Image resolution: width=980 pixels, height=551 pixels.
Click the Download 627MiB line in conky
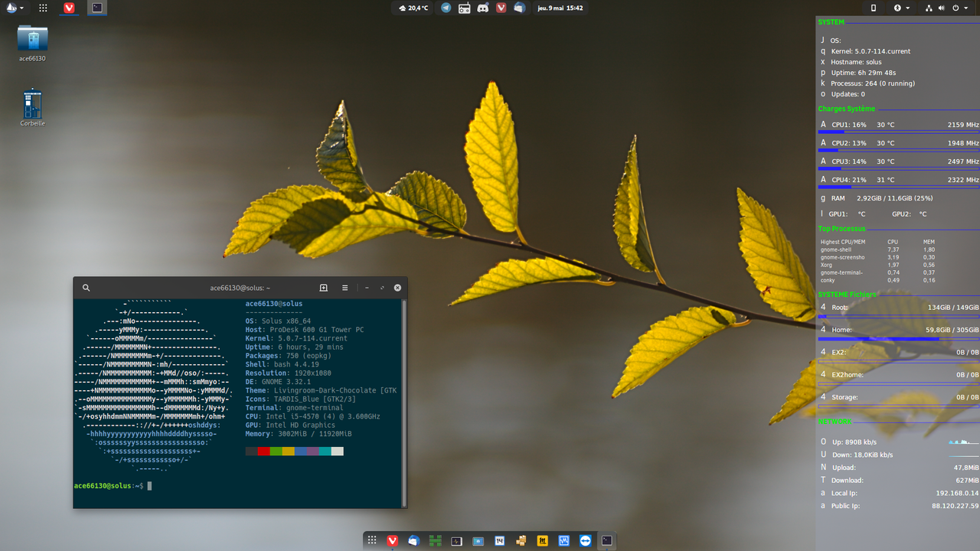click(x=900, y=481)
